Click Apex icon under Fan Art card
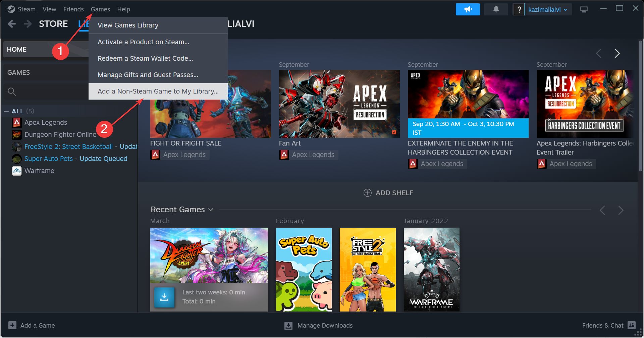The height and width of the screenshot is (338, 644). tap(284, 155)
